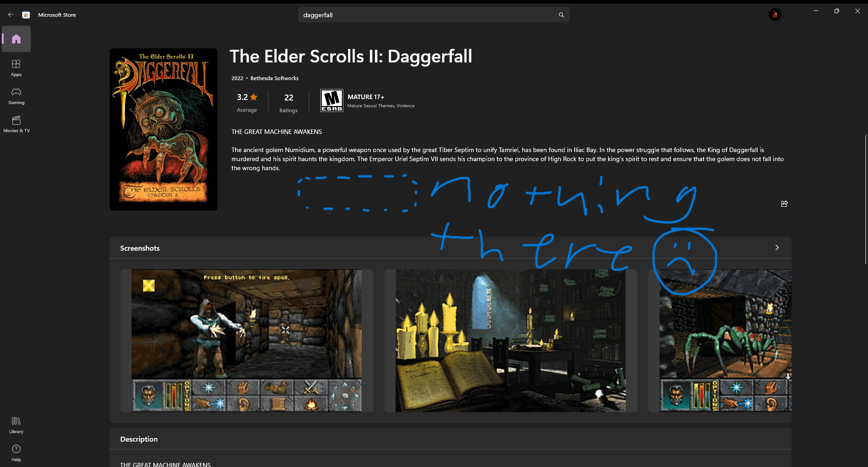
Task: Open the Apps section
Action: pyautogui.click(x=16, y=68)
